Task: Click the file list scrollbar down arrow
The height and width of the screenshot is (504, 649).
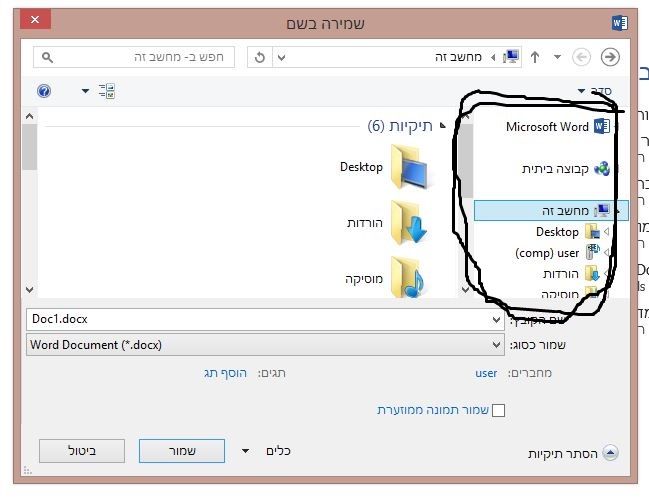Action: 29,289
